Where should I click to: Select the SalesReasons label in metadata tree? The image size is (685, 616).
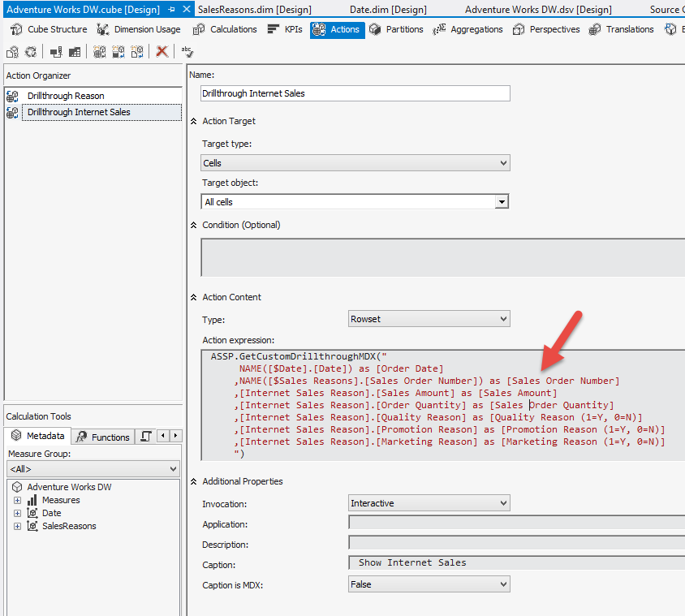tap(69, 527)
